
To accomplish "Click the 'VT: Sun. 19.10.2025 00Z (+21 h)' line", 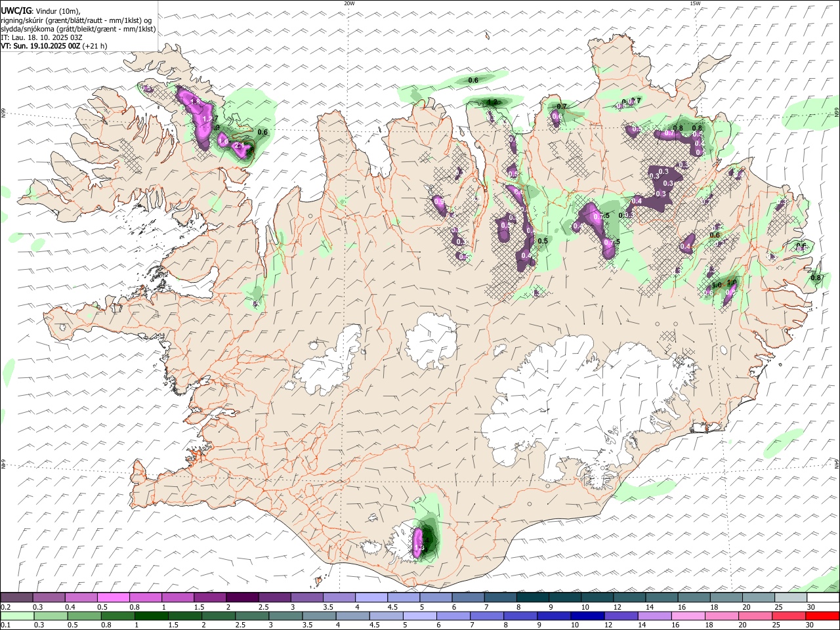I will coord(54,46).
